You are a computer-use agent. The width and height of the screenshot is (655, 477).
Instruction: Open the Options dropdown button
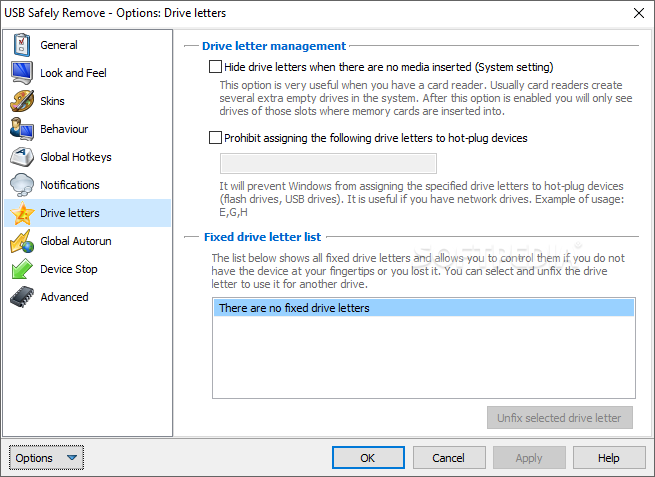point(46,458)
